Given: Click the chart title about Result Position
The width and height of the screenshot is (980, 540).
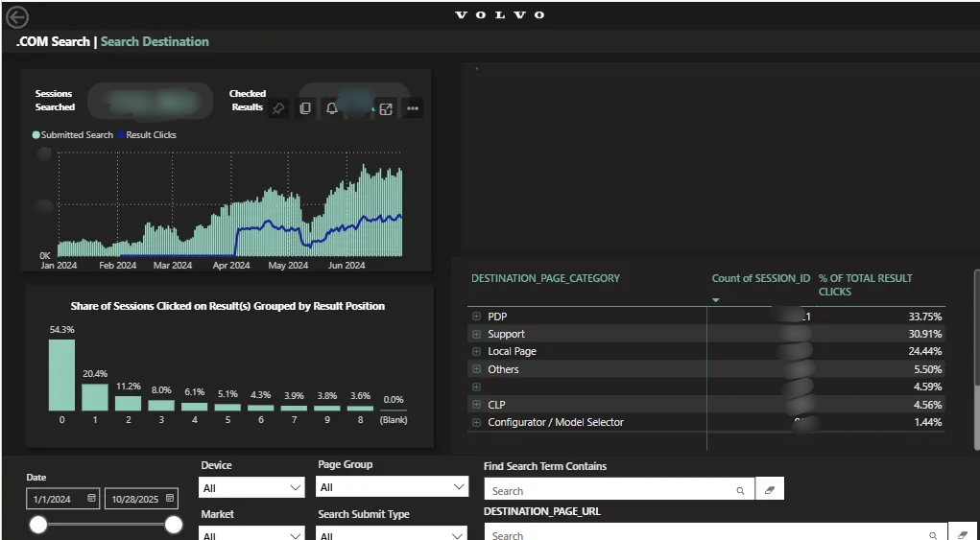Looking at the screenshot, I should click(x=227, y=306).
